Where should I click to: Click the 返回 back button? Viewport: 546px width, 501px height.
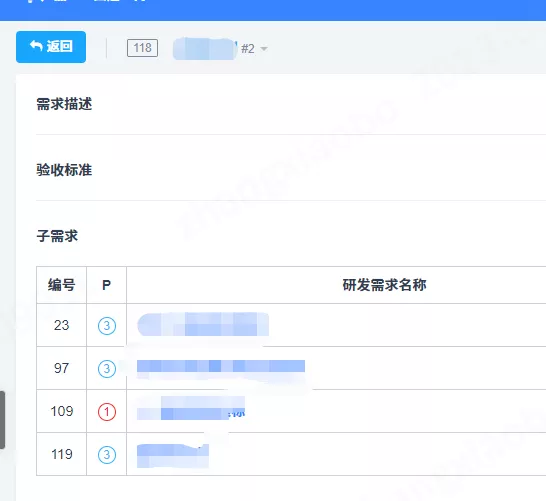[51, 47]
